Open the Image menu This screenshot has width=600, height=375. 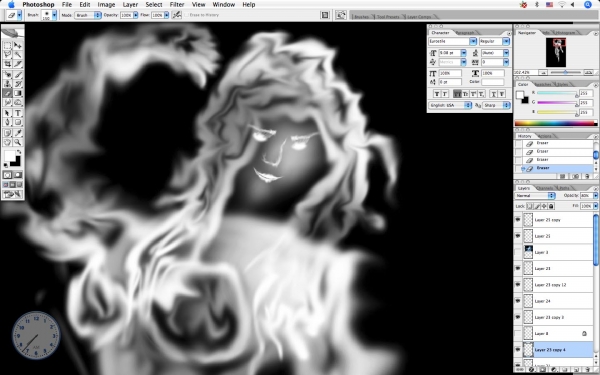tap(106, 5)
